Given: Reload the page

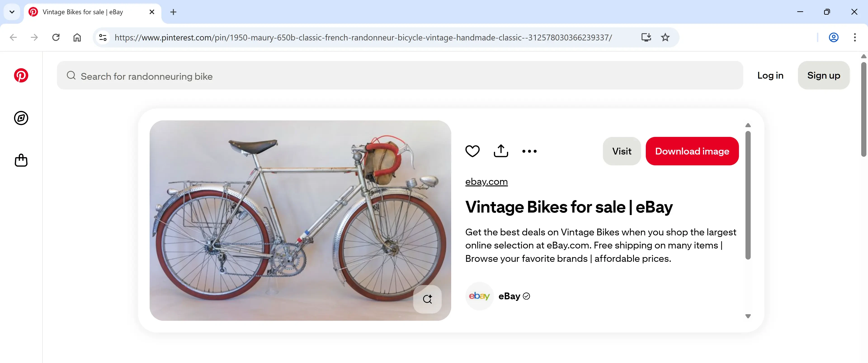Looking at the screenshot, I should (56, 37).
